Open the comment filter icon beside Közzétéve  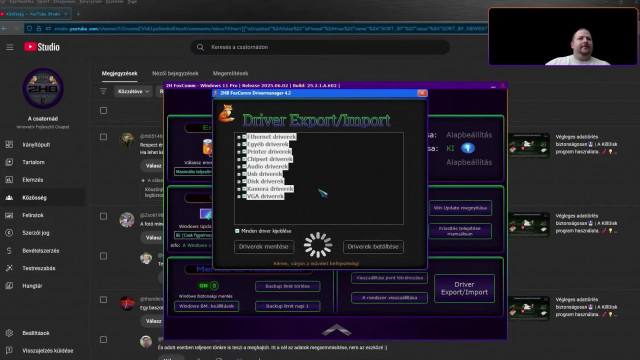pyautogui.click(x=103, y=91)
